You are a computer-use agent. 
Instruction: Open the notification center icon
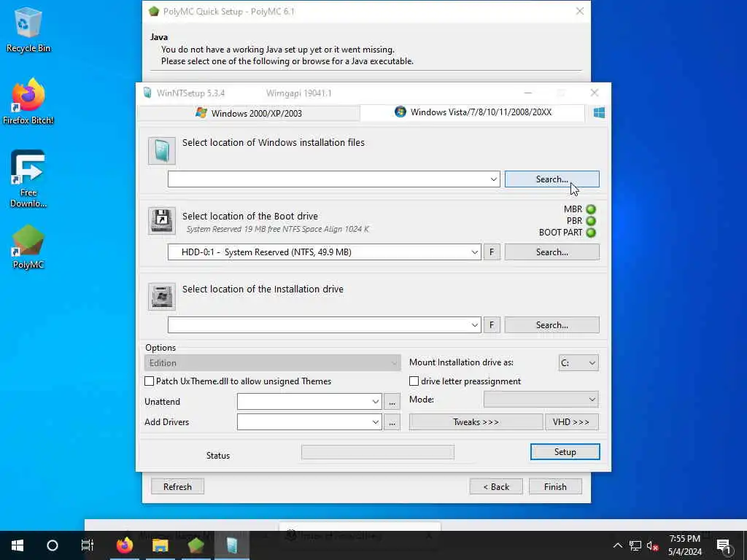pos(724,546)
